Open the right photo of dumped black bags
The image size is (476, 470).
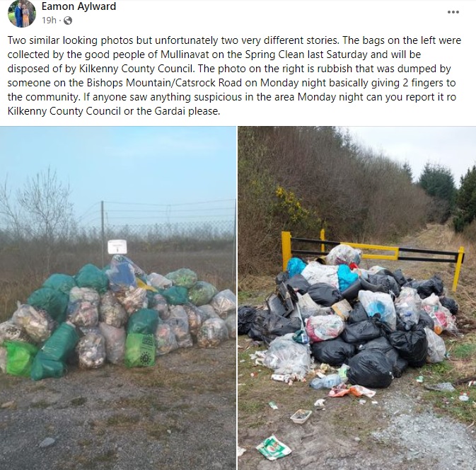click(x=356, y=298)
